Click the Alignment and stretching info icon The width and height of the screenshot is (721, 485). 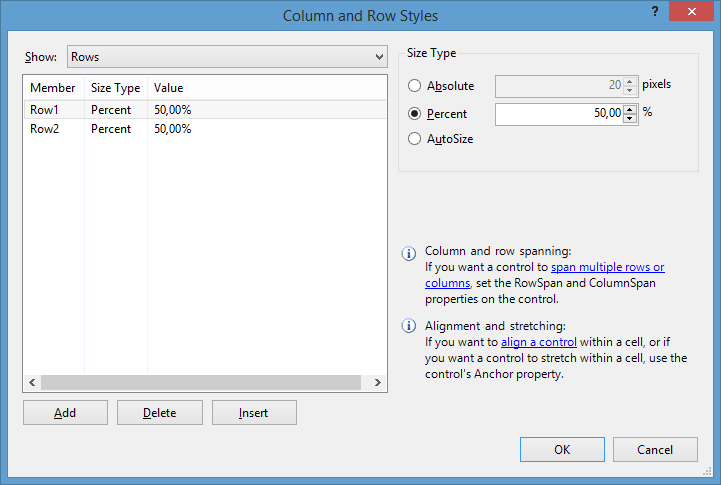409,326
